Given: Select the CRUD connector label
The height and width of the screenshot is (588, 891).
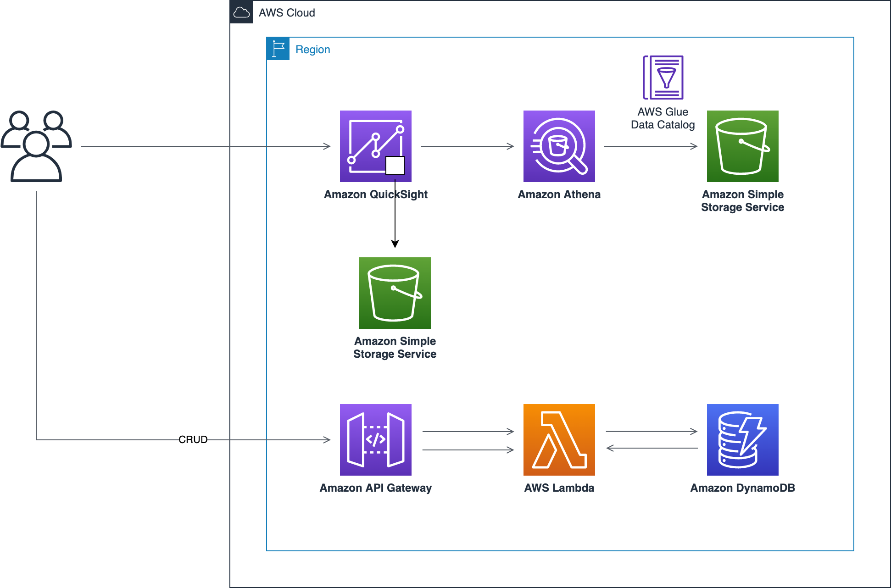Looking at the screenshot, I should (x=193, y=439).
